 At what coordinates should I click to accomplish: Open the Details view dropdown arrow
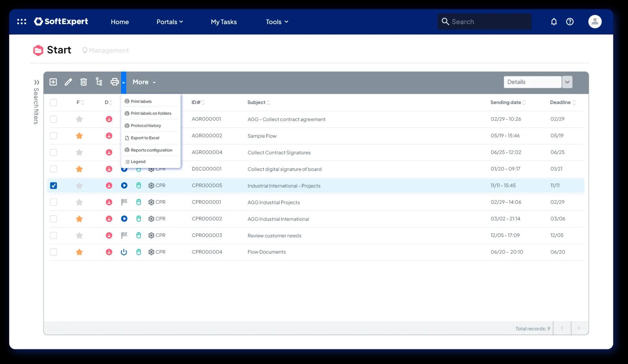pos(567,82)
